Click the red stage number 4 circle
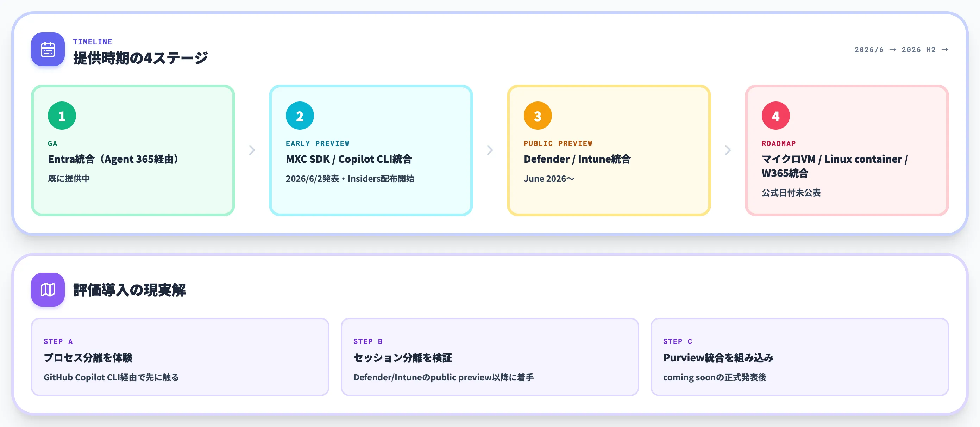This screenshot has height=427, width=980. 776,116
